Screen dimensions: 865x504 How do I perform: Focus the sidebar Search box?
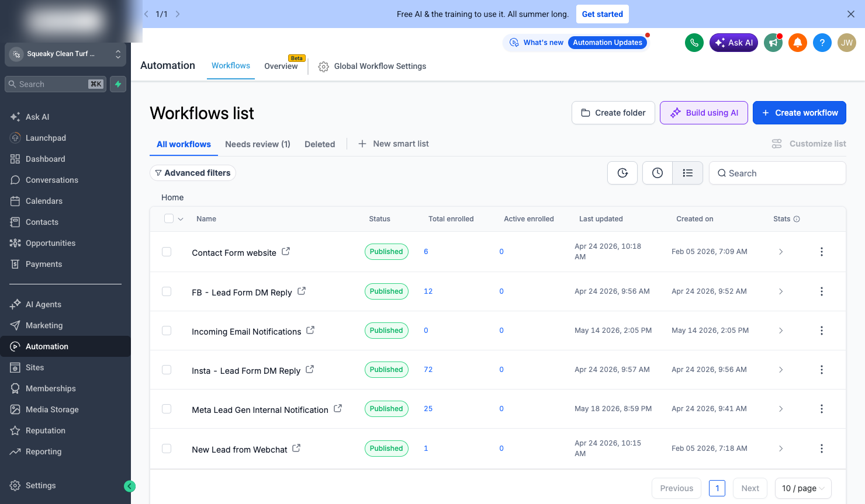point(56,84)
